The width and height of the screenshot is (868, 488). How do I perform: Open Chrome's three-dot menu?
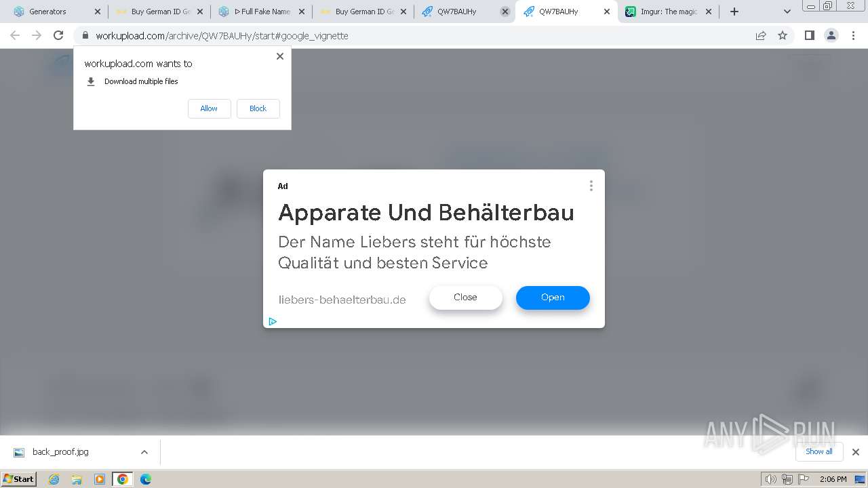[x=853, y=35]
